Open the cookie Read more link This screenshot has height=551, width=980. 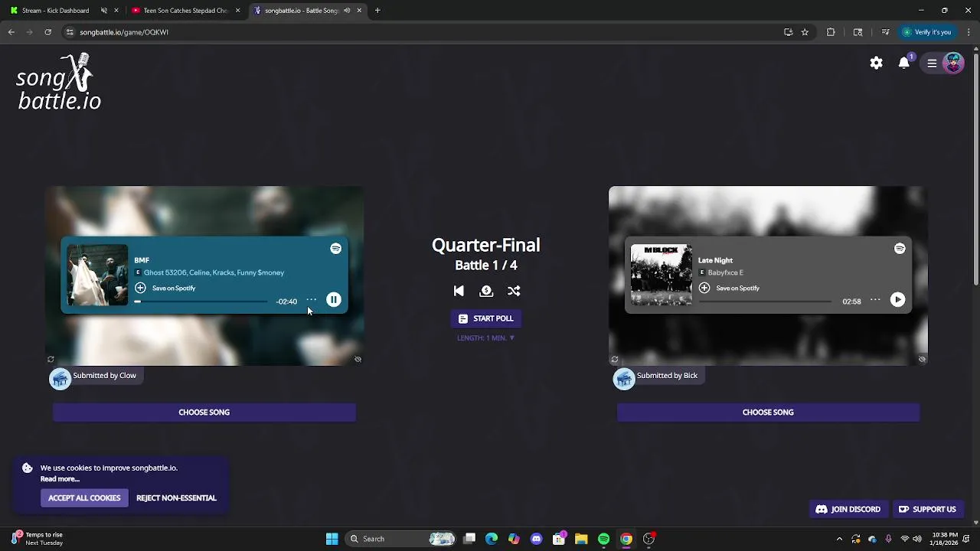(60, 479)
